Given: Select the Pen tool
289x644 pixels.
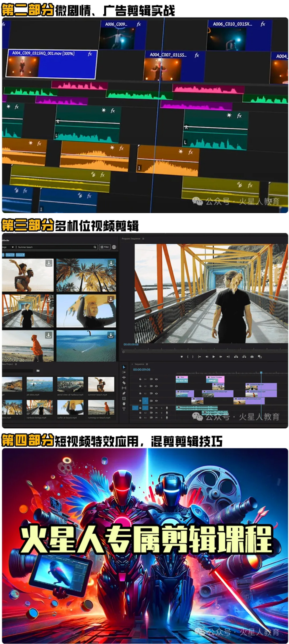Looking at the screenshot, I should coord(124,393).
